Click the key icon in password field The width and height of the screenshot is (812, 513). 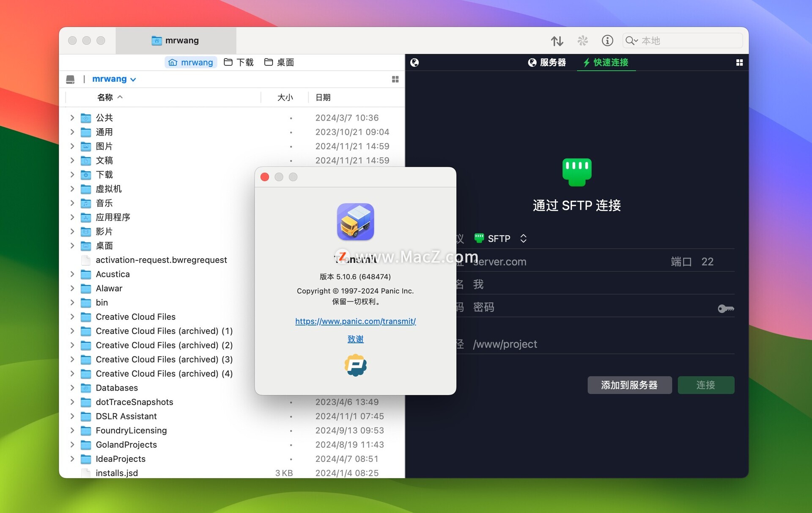726,309
